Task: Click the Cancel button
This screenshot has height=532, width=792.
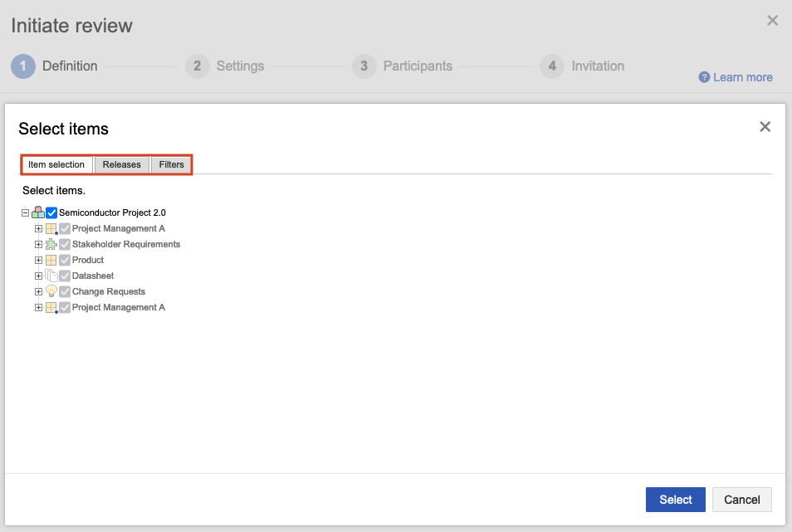Action: [x=741, y=500]
